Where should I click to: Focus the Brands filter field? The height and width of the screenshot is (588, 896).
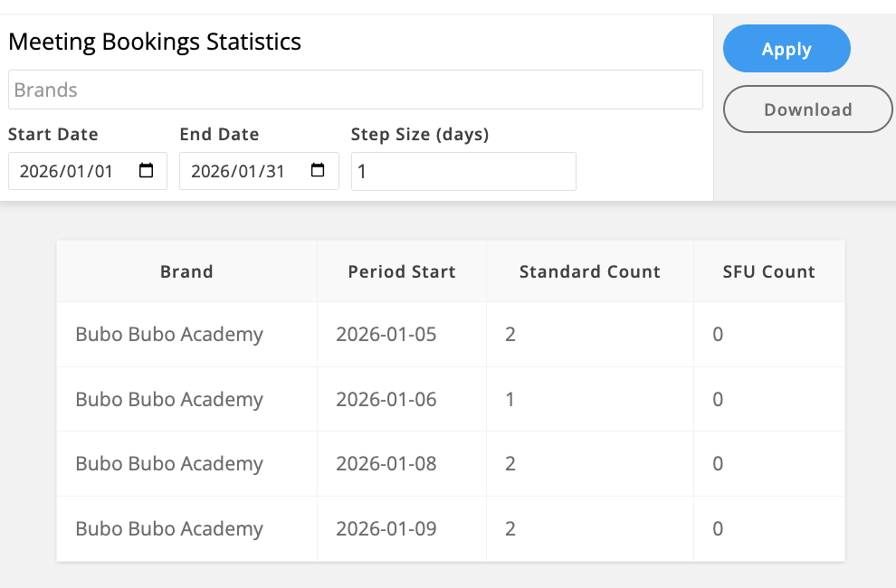pyautogui.click(x=355, y=90)
